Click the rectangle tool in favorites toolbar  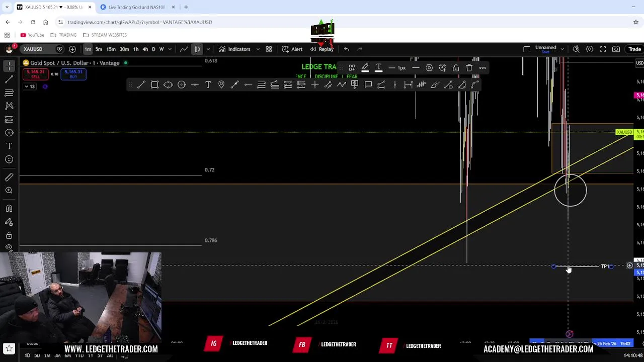pyautogui.click(x=155, y=84)
